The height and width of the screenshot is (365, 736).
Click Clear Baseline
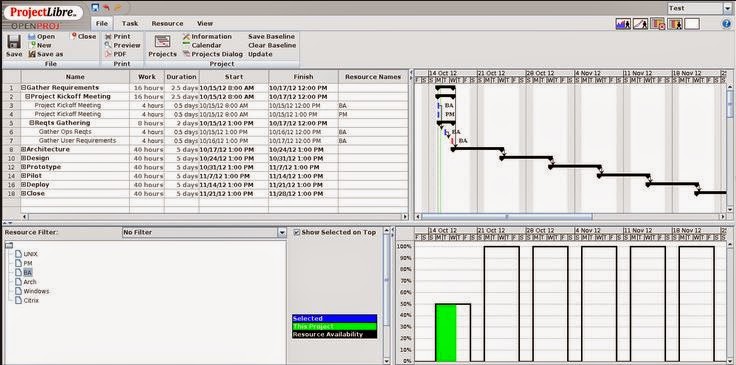(272, 45)
